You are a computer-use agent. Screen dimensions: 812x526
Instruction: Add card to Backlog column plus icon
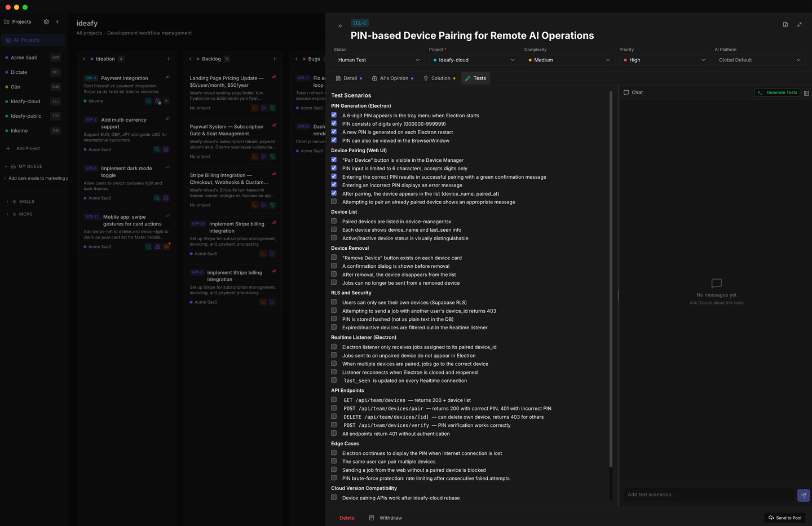pos(275,59)
